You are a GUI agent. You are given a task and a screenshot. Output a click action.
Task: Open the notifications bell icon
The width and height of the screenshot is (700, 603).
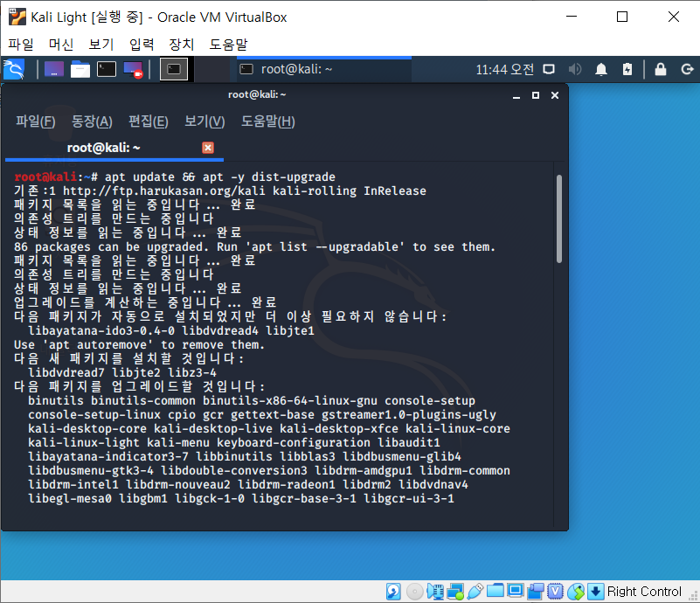601,69
